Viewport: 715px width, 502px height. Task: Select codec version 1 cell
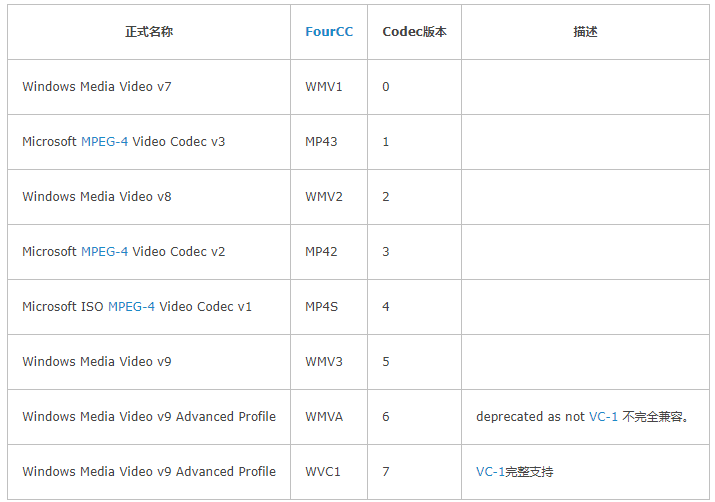pyautogui.click(x=414, y=142)
